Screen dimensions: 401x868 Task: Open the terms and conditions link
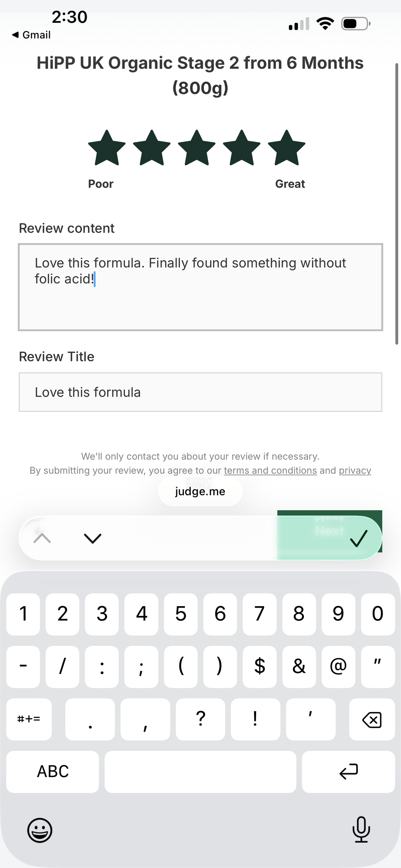click(270, 470)
